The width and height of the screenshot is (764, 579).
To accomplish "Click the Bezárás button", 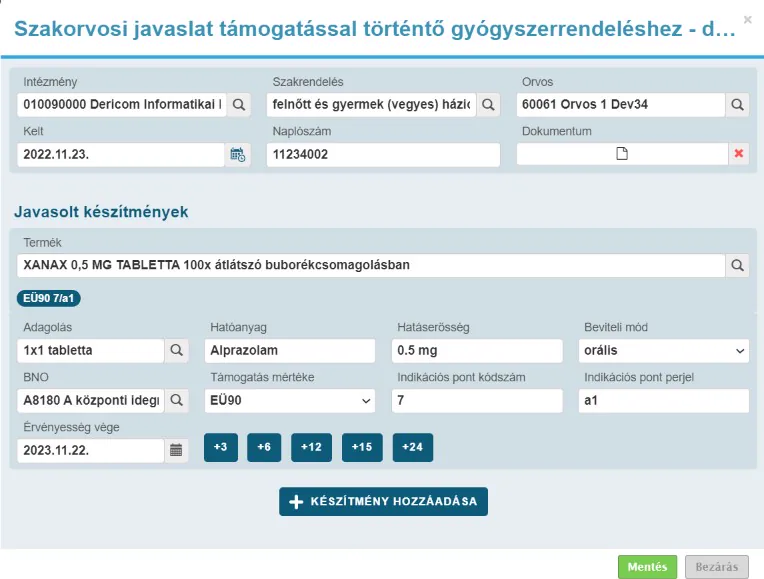I will pos(717,567).
